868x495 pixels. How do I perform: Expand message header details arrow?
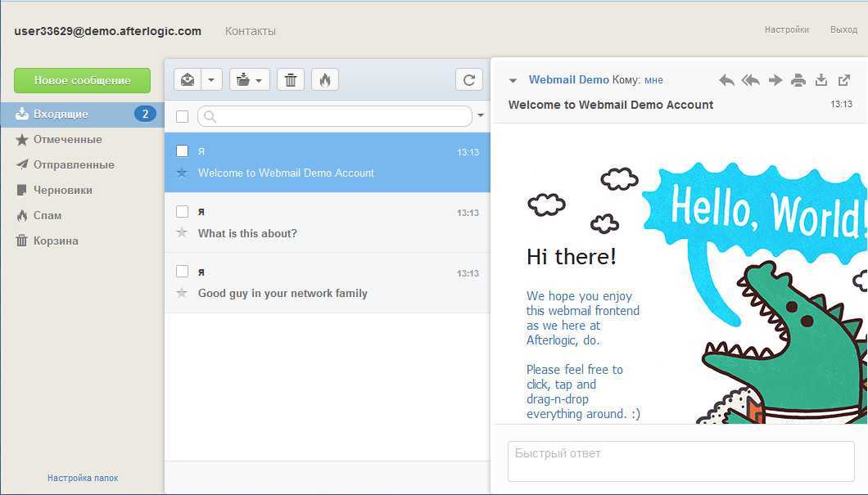513,80
